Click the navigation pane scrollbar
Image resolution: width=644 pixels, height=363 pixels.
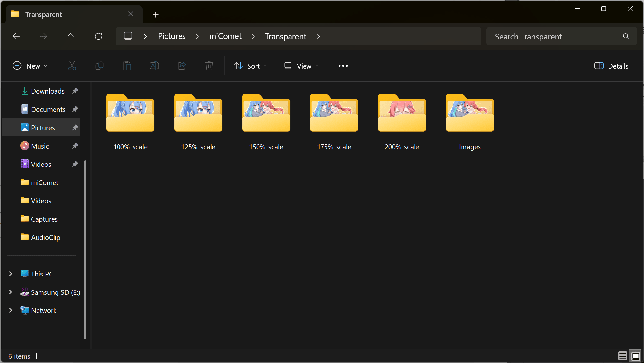pyautogui.click(x=85, y=250)
